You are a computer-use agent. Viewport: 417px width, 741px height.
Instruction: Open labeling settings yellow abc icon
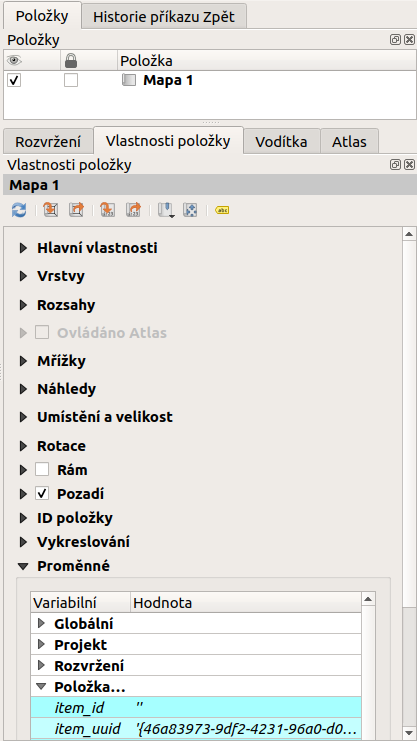point(222,210)
